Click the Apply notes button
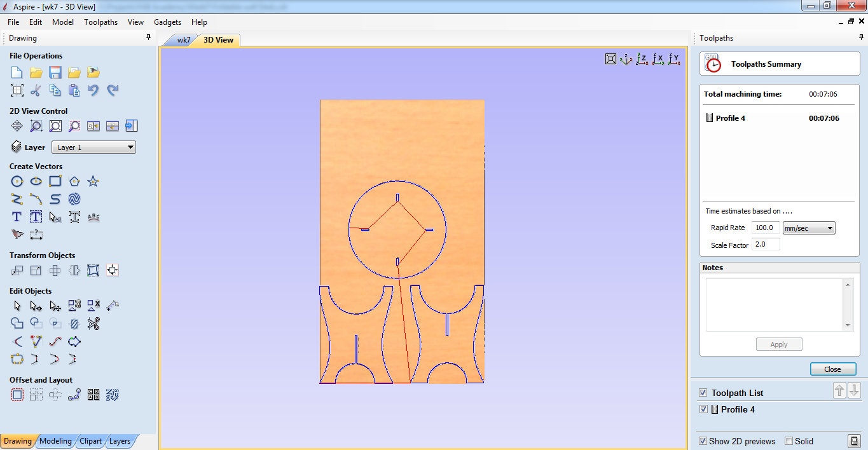 coord(779,344)
